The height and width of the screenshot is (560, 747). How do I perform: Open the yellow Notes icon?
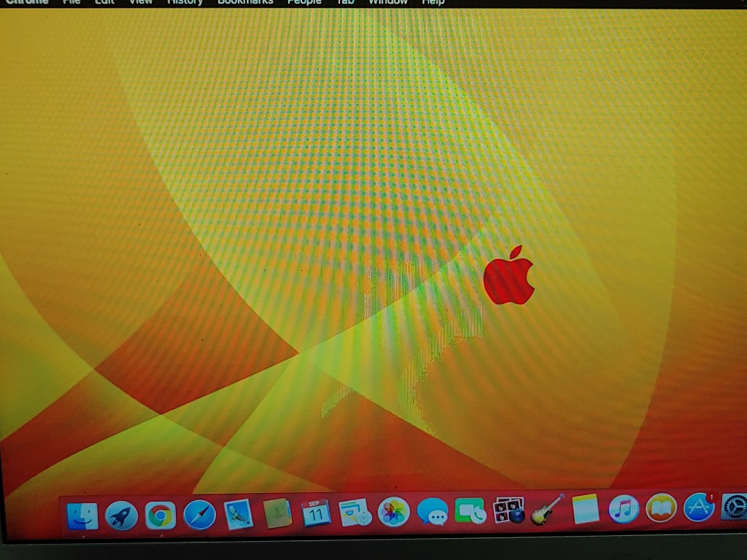pos(585,508)
